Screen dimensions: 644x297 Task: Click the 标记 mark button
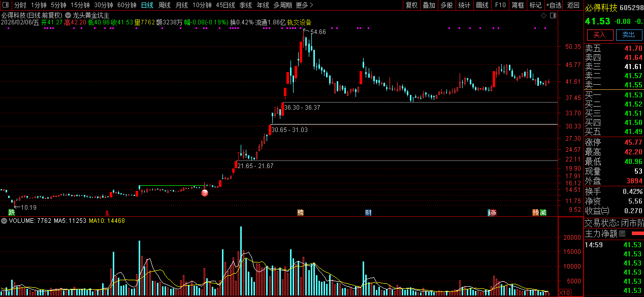535,5
